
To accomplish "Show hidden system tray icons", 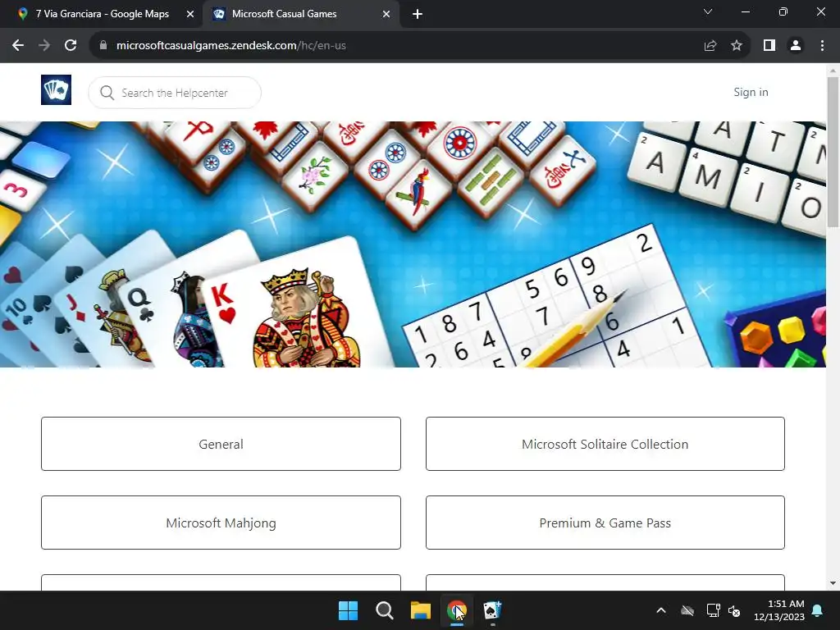I will coord(661,610).
